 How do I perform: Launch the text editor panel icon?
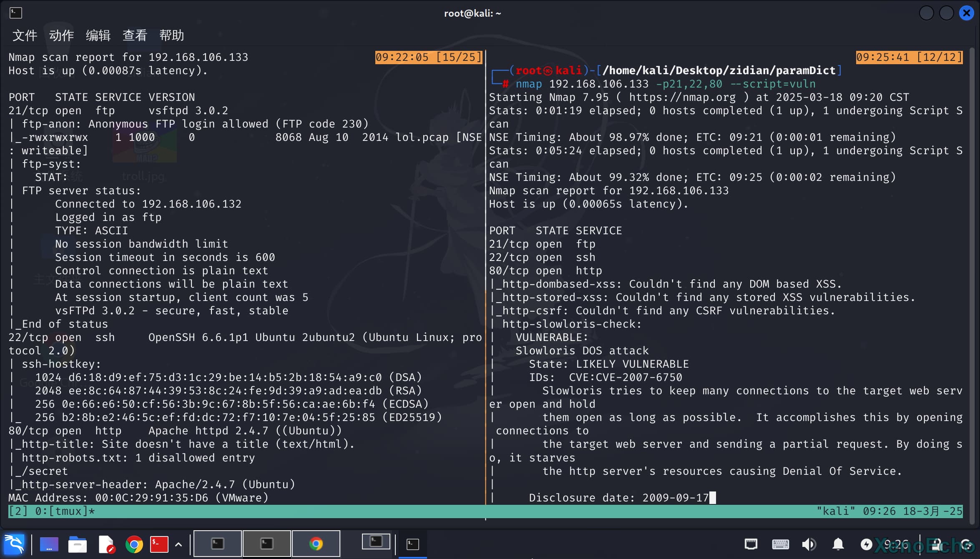tap(106, 544)
